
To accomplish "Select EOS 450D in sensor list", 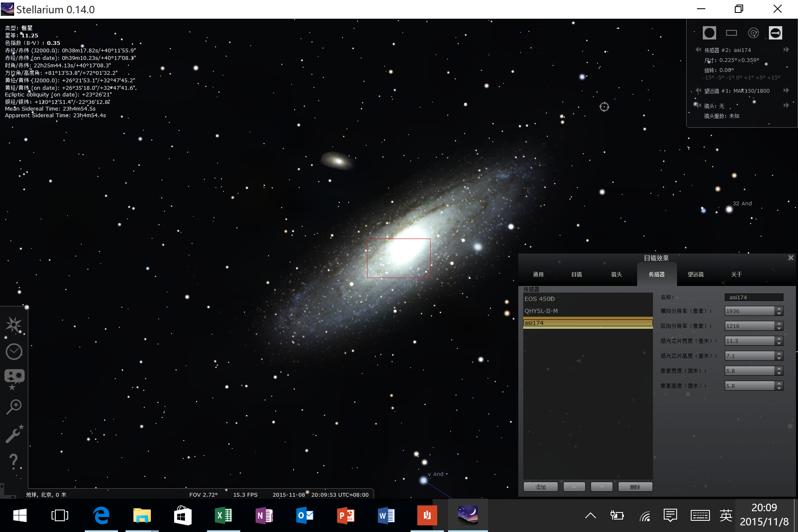I will pos(588,299).
